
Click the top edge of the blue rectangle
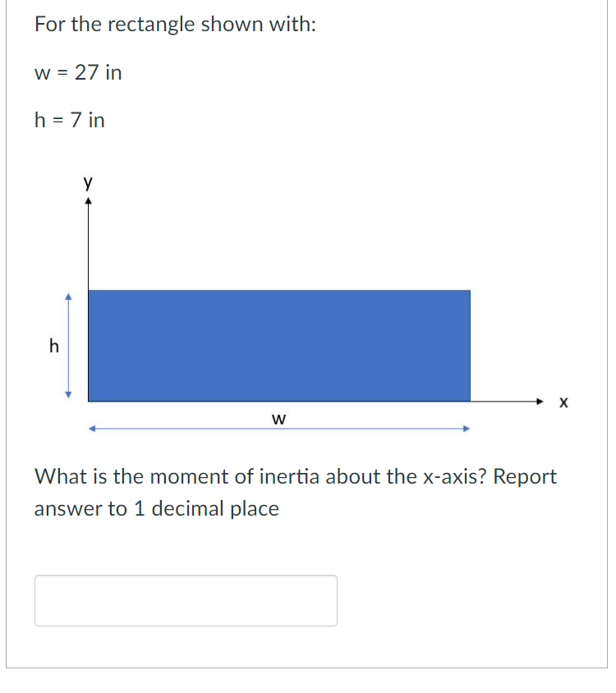click(x=279, y=289)
